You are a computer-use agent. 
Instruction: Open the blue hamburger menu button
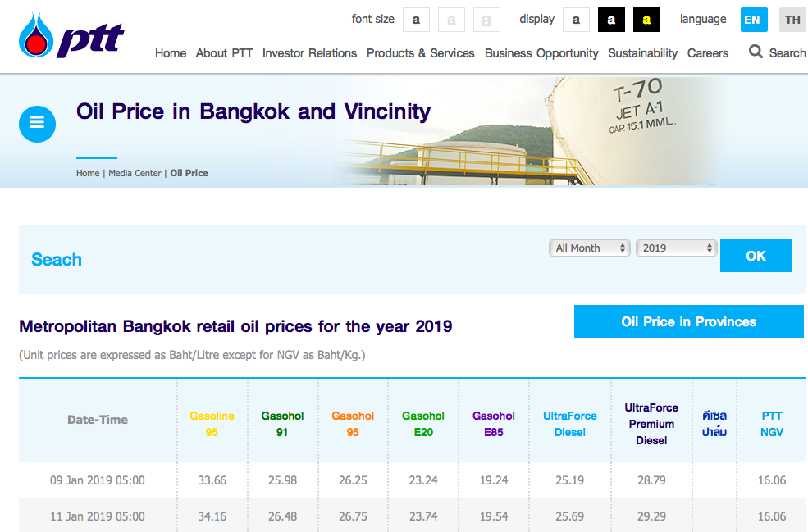pos(37,124)
